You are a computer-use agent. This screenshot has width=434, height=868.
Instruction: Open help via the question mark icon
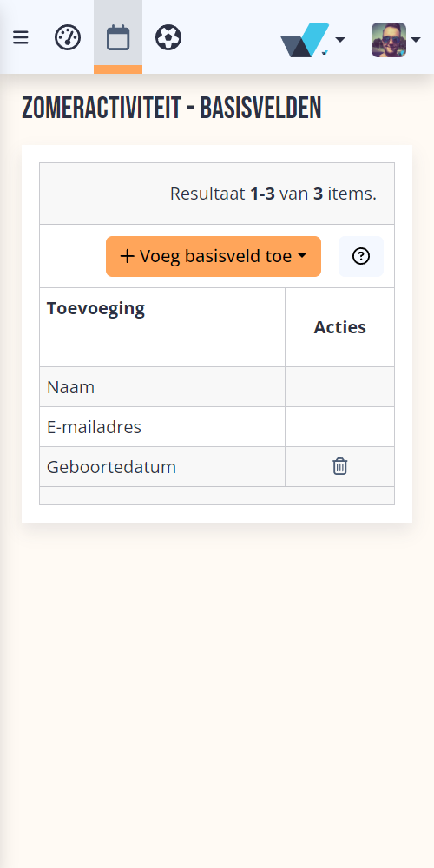(x=361, y=256)
